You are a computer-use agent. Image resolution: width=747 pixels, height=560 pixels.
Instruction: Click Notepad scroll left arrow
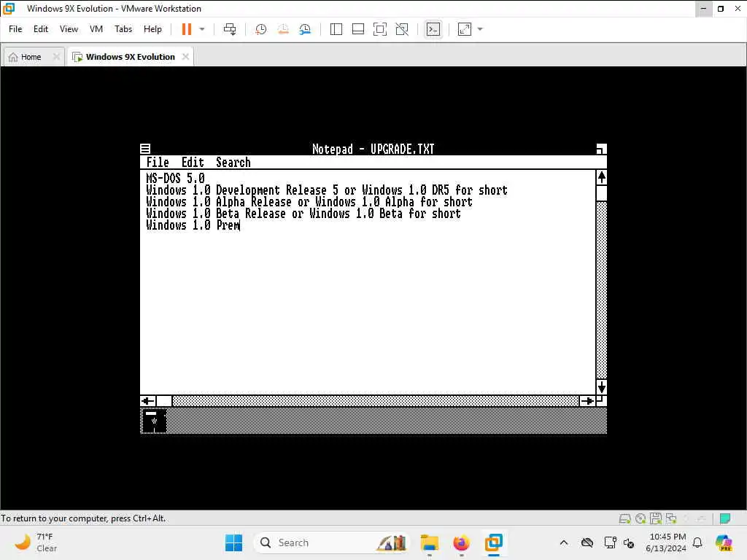click(x=148, y=401)
